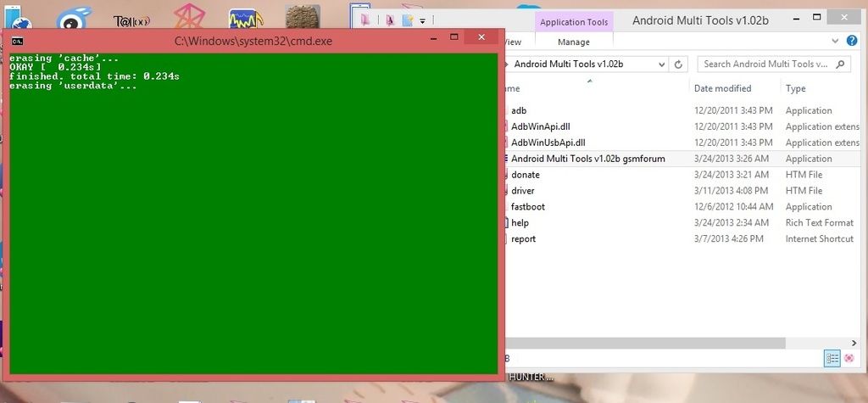Click the horizontal scrollbar right arrow
The width and height of the screenshot is (868, 403).
click(x=854, y=342)
